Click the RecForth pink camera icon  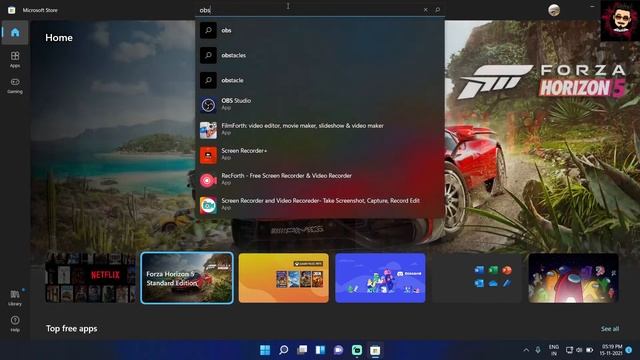208,180
